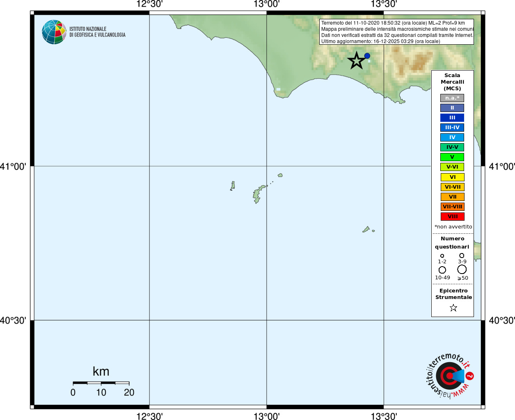Viewport: 515px width, 420px height.
Task: Click the km scale bar
Action: coord(101,383)
